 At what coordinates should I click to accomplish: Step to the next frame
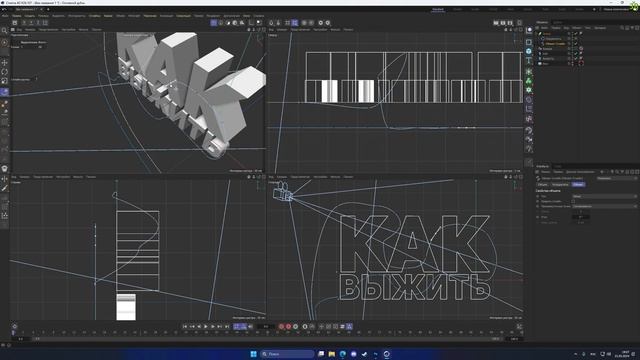point(213,327)
